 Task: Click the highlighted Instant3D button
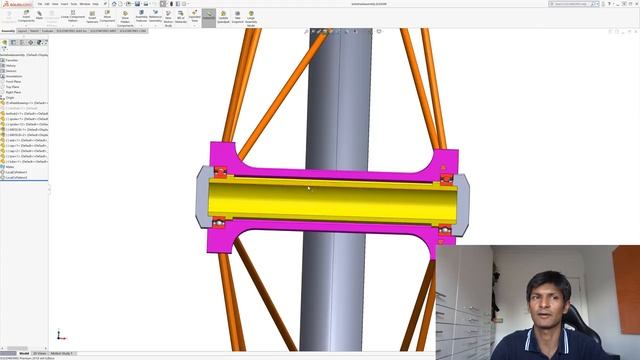[x=209, y=17]
